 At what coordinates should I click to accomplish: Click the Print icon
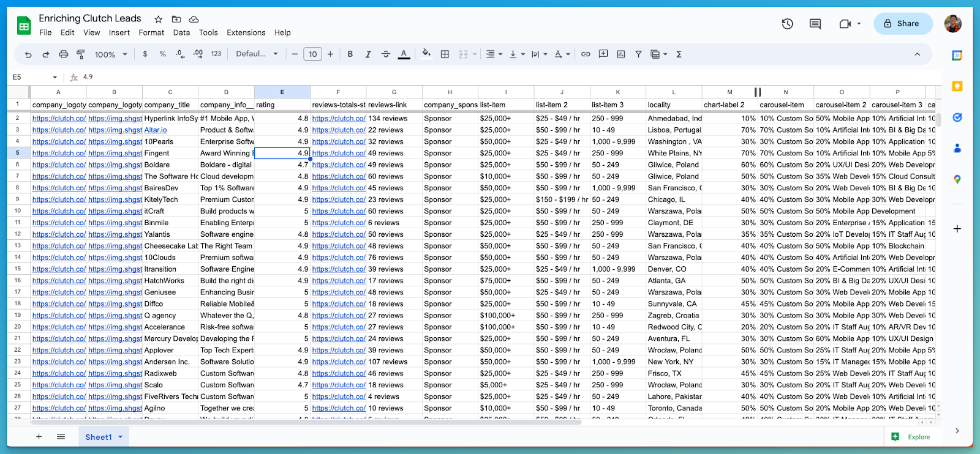pos(63,54)
